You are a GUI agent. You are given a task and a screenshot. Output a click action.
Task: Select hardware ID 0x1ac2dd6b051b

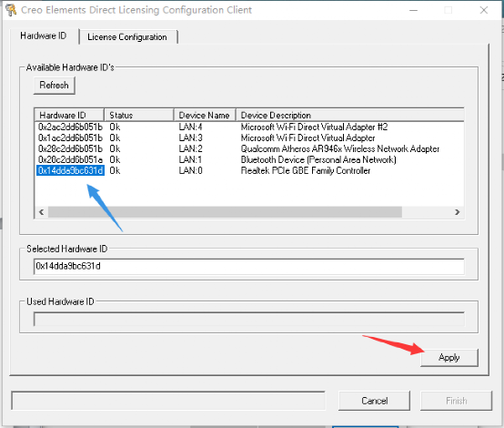point(70,138)
